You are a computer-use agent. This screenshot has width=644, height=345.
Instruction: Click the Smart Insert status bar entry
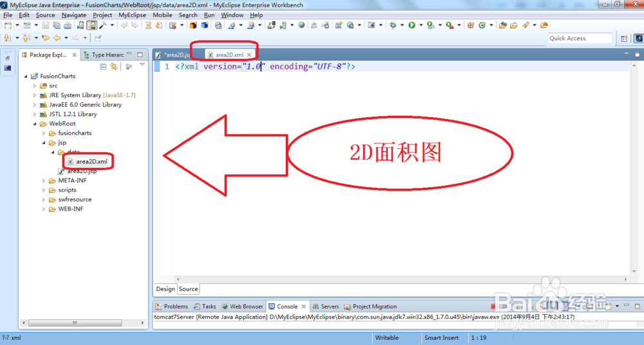pyautogui.click(x=442, y=338)
